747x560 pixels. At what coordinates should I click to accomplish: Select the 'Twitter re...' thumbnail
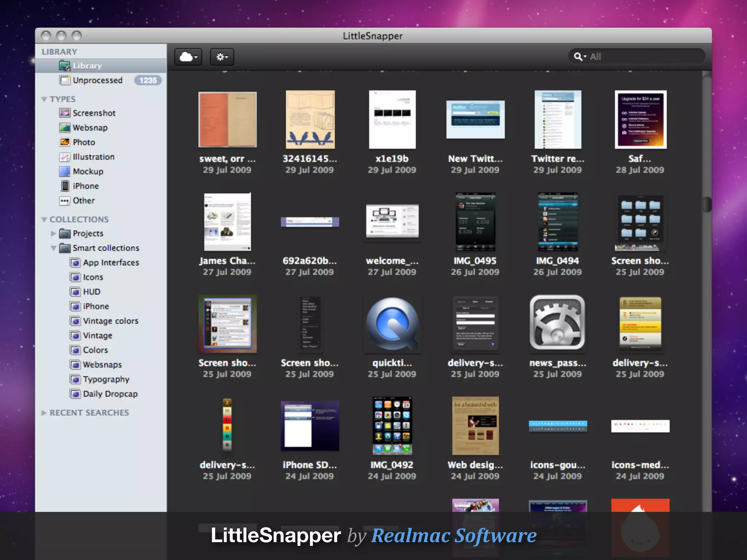[x=558, y=120]
